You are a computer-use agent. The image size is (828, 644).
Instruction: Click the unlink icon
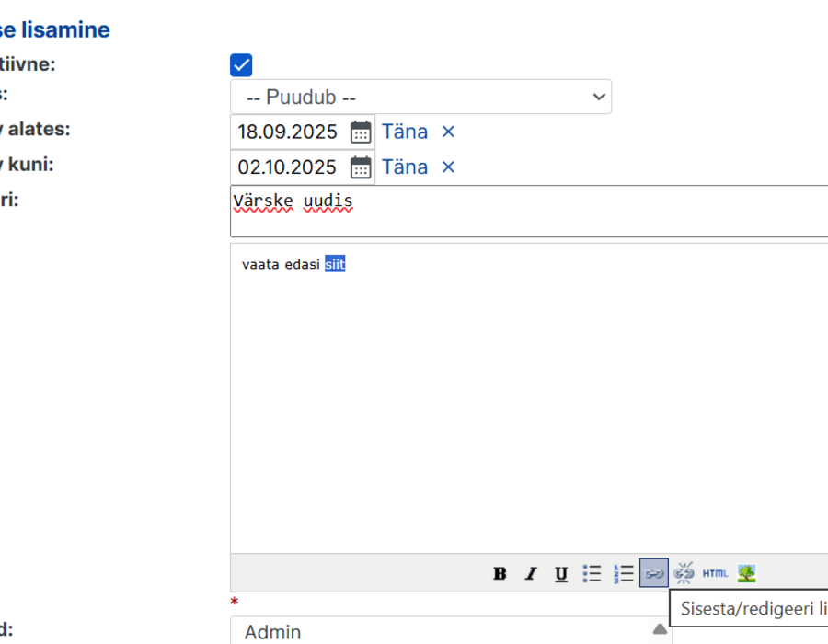click(x=684, y=573)
